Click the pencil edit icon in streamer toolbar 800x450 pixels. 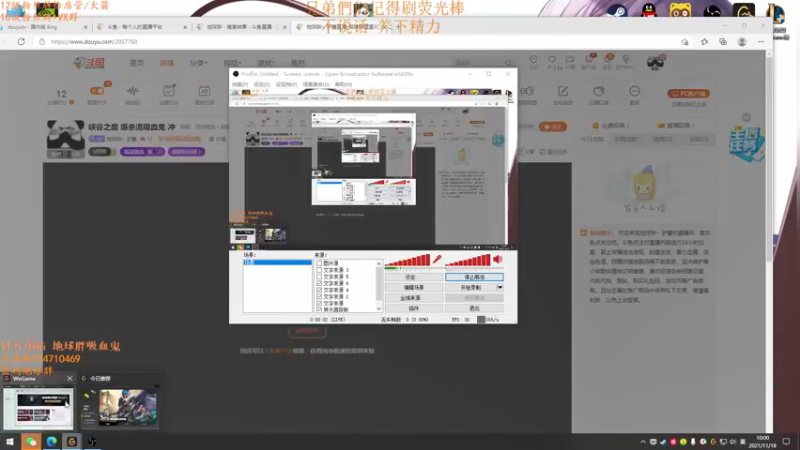(x=563, y=91)
